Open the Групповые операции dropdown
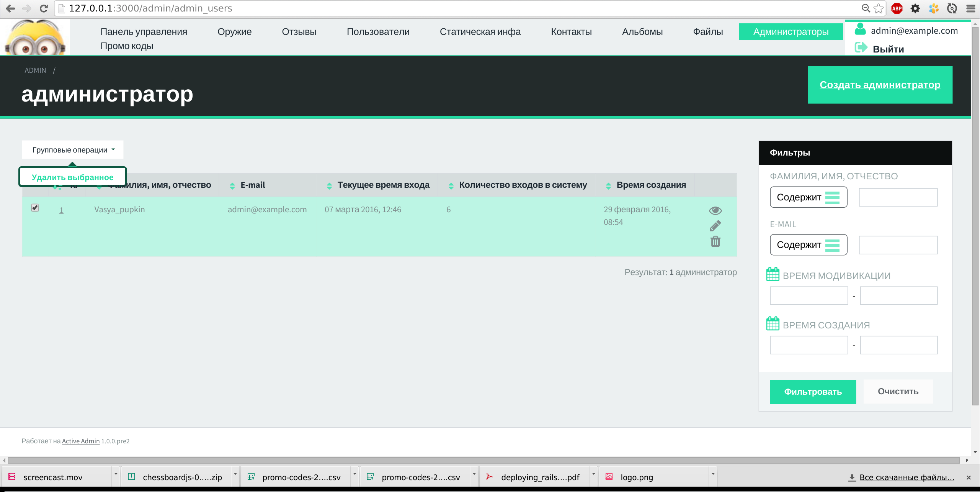The image size is (980, 492). click(x=73, y=150)
